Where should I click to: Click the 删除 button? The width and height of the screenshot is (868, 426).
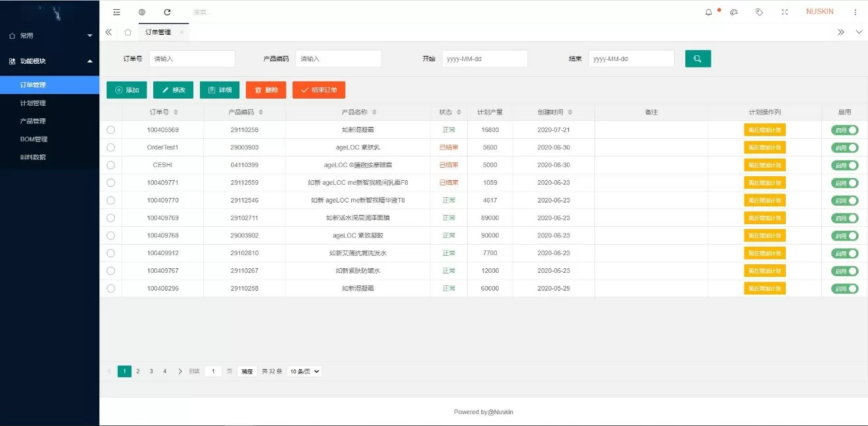pyautogui.click(x=266, y=90)
